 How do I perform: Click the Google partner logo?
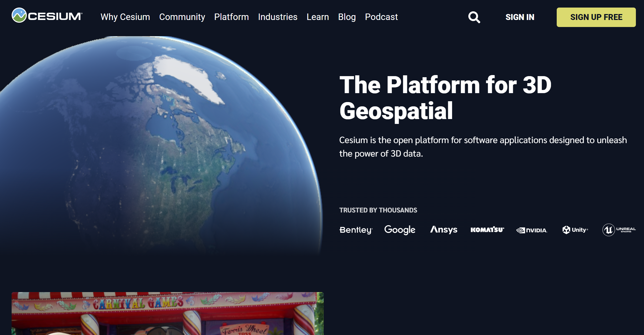[x=400, y=230]
